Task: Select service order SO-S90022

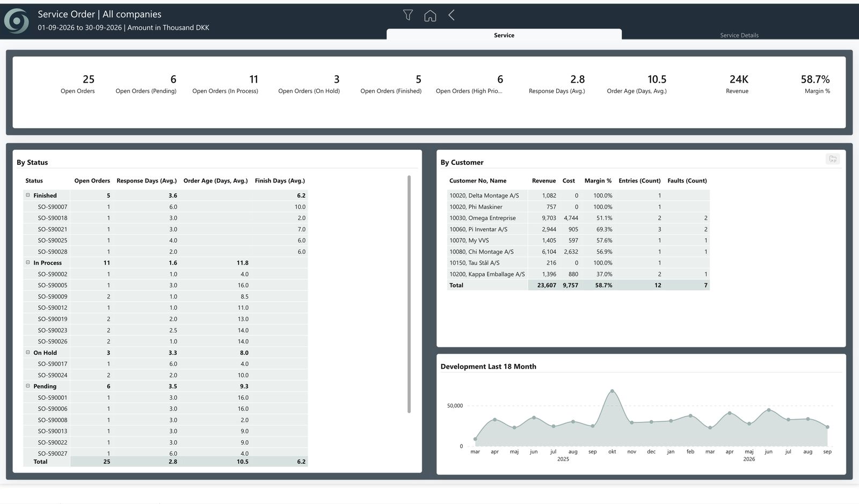Action: tap(53, 442)
